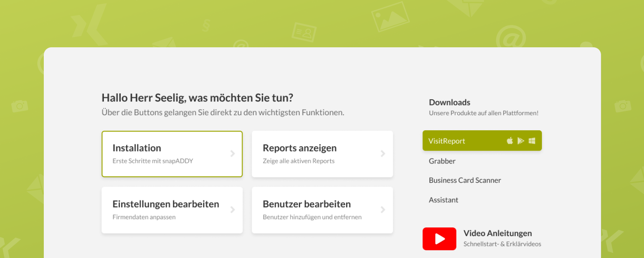Image resolution: width=644 pixels, height=258 pixels.
Task: Click the 'Hallo Herr Seelig' greeting heading
Action: (x=197, y=98)
